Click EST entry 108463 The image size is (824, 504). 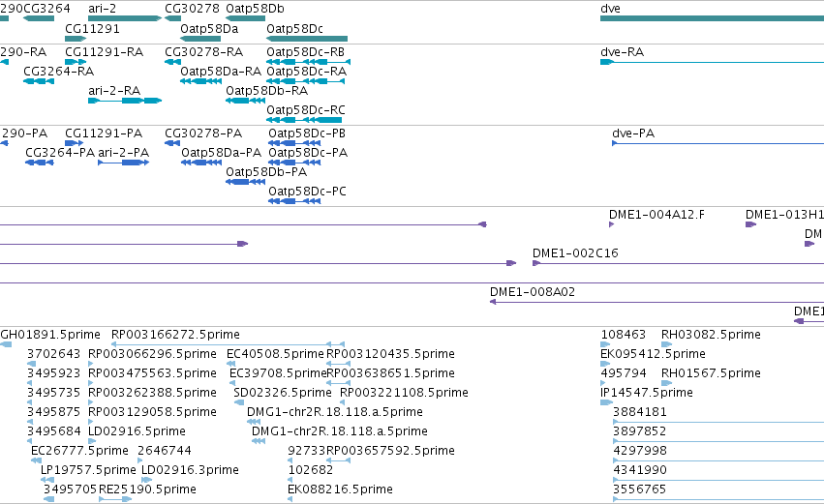tap(624, 335)
